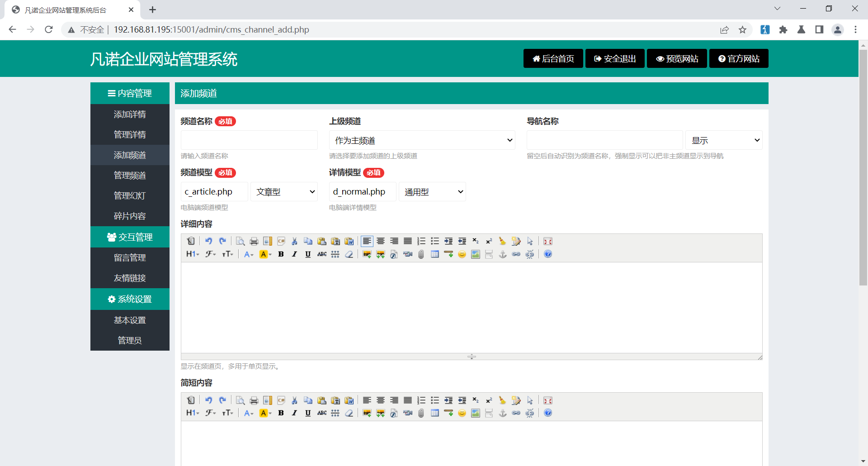Click cut scissors icon in 详细内容 editor
Viewport: 868px width, 466px height.
[x=294, y=241]
